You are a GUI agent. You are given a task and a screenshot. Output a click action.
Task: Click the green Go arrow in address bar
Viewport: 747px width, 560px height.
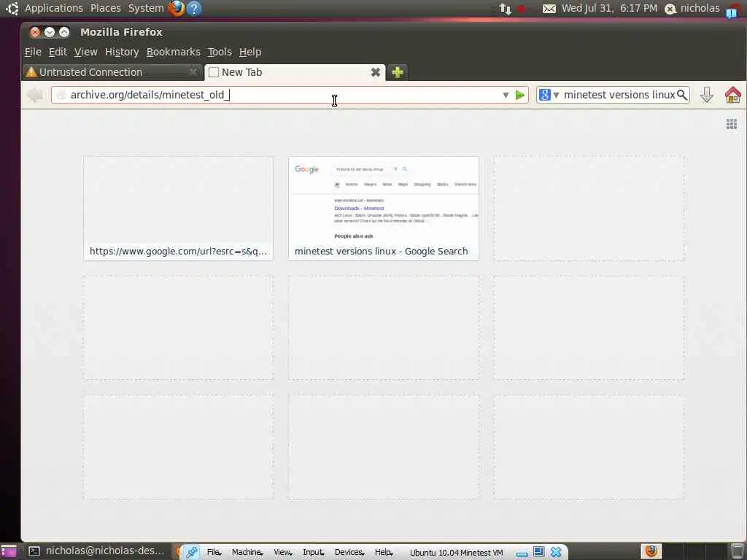tap(520, 96)
